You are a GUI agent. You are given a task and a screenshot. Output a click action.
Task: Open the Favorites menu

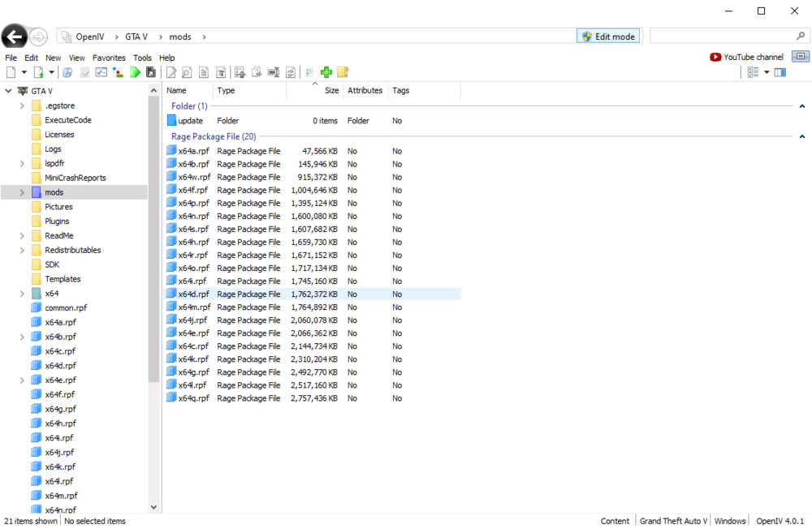[109, 58]
